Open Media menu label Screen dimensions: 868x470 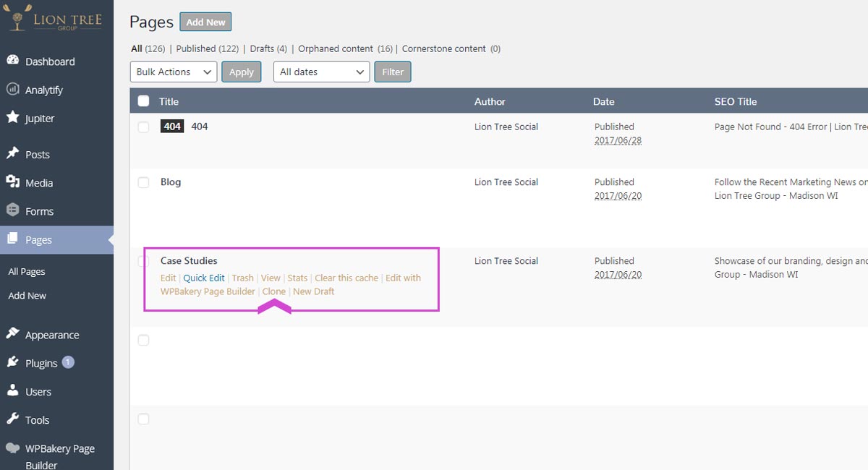(39, 183)
